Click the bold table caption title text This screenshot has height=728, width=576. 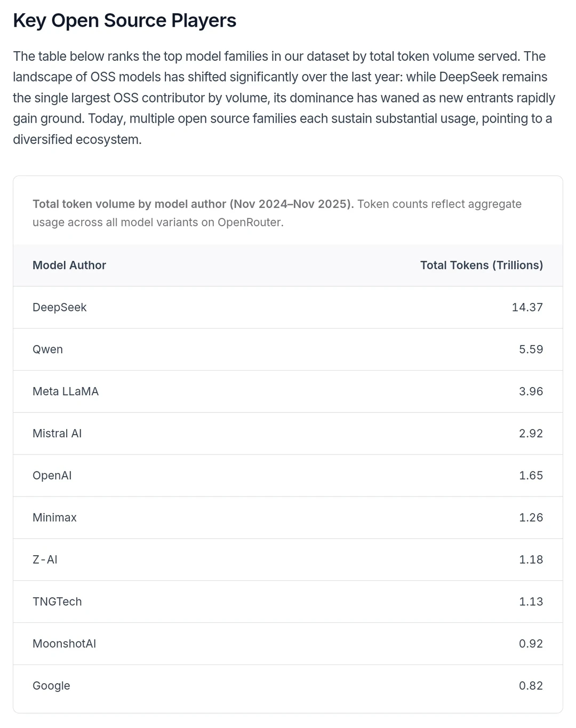(x=193, y=204)
